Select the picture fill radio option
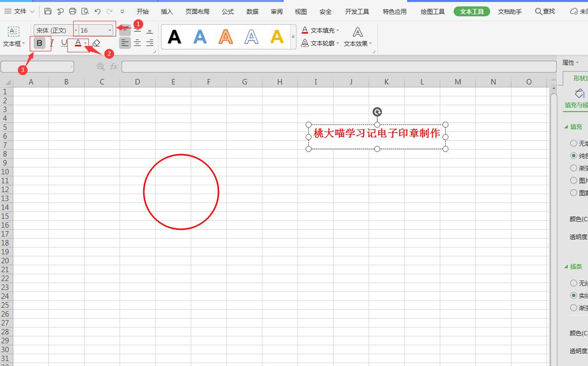Screen dimensions: 588x366 pos(574,180)
